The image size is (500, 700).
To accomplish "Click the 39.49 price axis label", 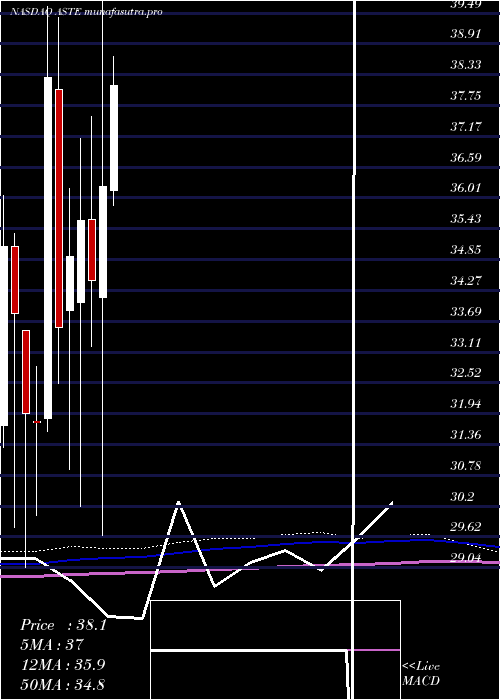I will tap(466, 4).
